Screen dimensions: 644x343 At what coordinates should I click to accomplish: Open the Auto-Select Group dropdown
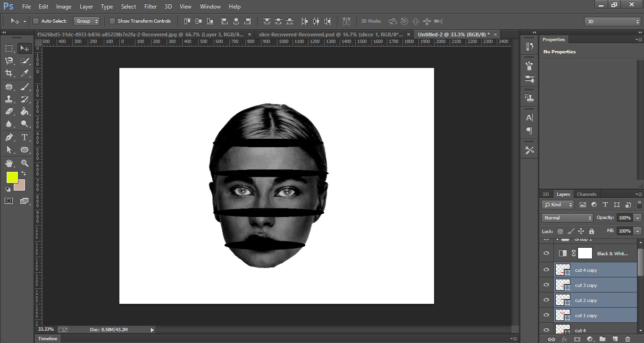87,21
